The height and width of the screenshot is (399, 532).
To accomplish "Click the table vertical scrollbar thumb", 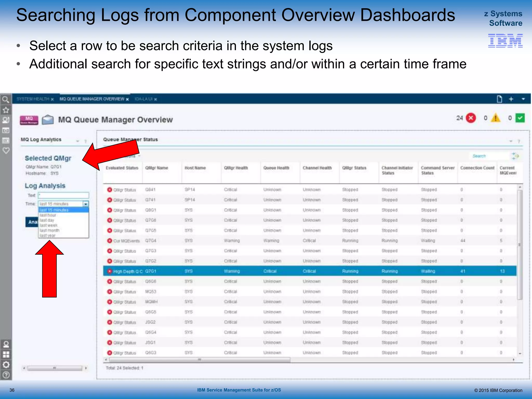I will coord(520,245).
